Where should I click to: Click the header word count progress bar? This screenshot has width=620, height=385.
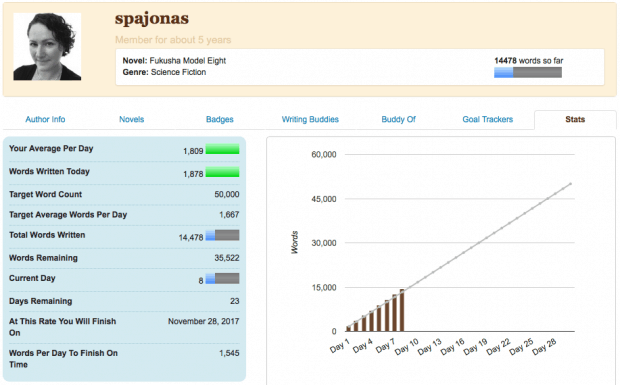pos(527,72)
